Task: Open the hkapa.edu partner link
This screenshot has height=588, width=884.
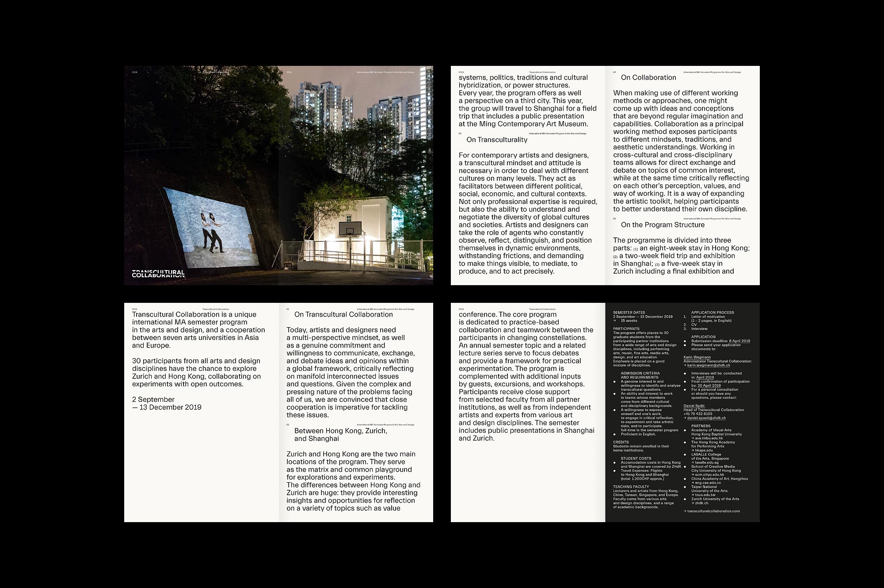Action: (x=704, y=450)
